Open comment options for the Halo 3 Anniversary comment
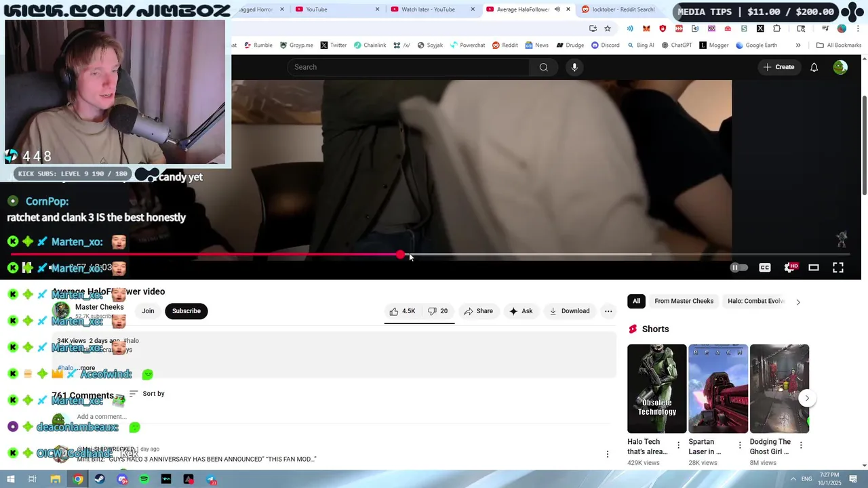The height and width of the screenshot is (488, 868). click(608, 454)
